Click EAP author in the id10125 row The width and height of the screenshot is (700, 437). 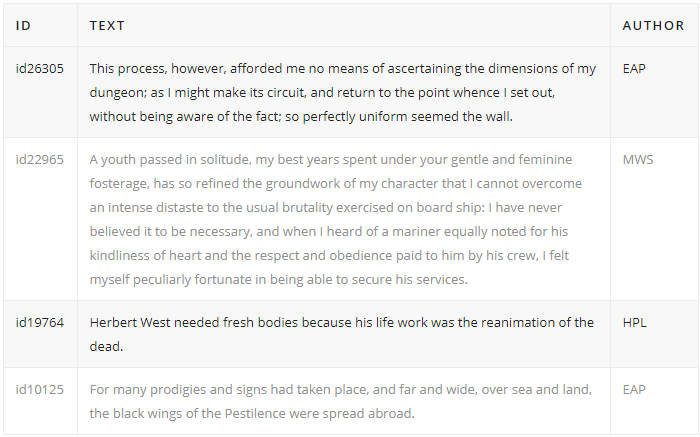[x=634, y=389]
